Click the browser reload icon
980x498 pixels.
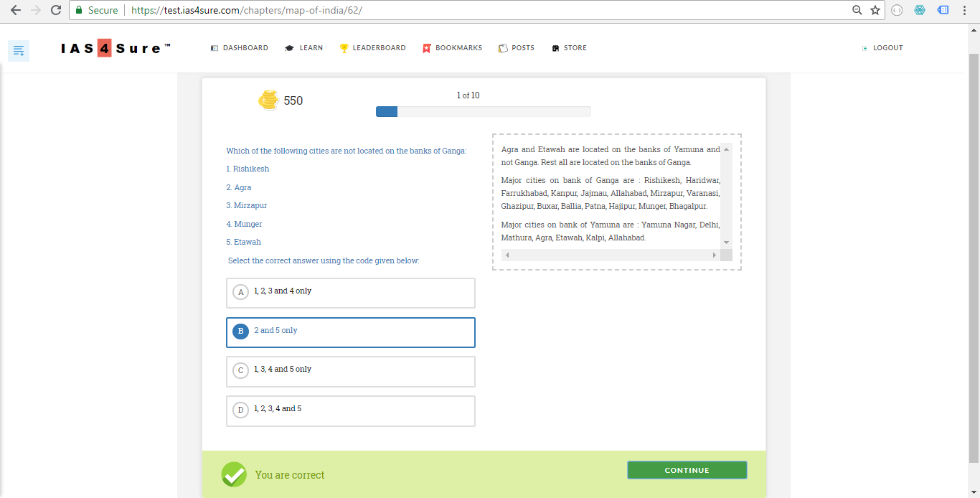click(x=56, y=10)
